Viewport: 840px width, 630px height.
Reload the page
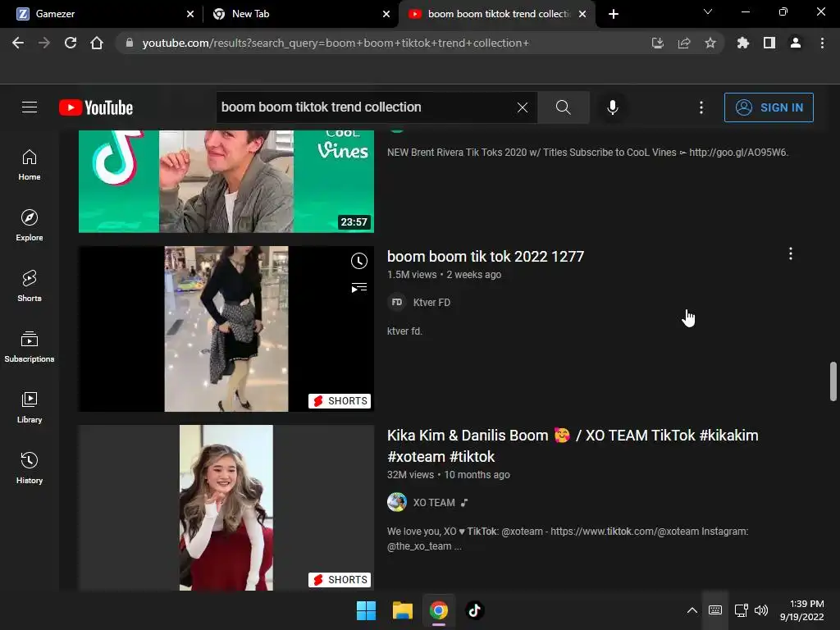[71, 43]
